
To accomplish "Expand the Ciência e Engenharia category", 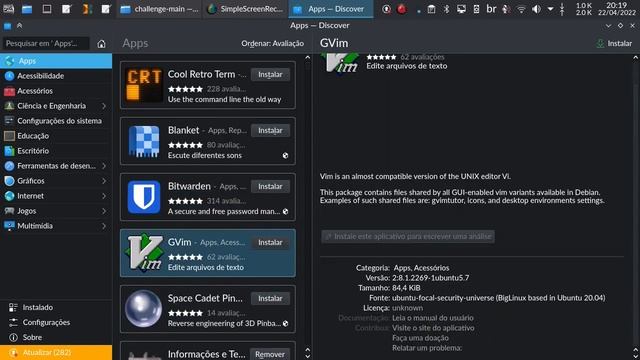I will pyautogui.click(x=104, y=106).
